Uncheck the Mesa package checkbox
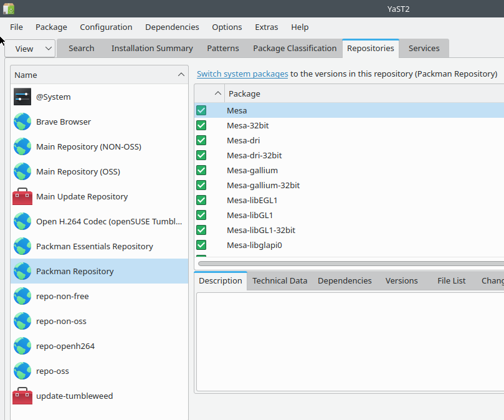 (x=201, y=110)
